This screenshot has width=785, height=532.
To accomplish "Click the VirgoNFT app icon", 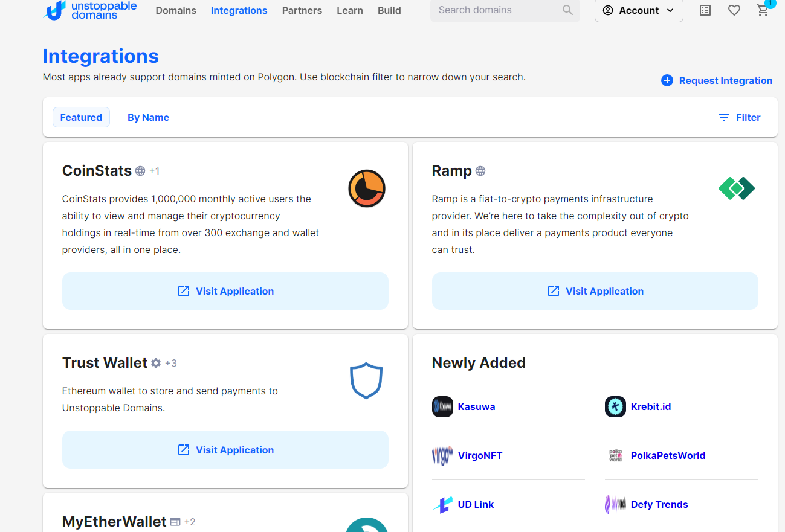I will (x=442, y=455).
